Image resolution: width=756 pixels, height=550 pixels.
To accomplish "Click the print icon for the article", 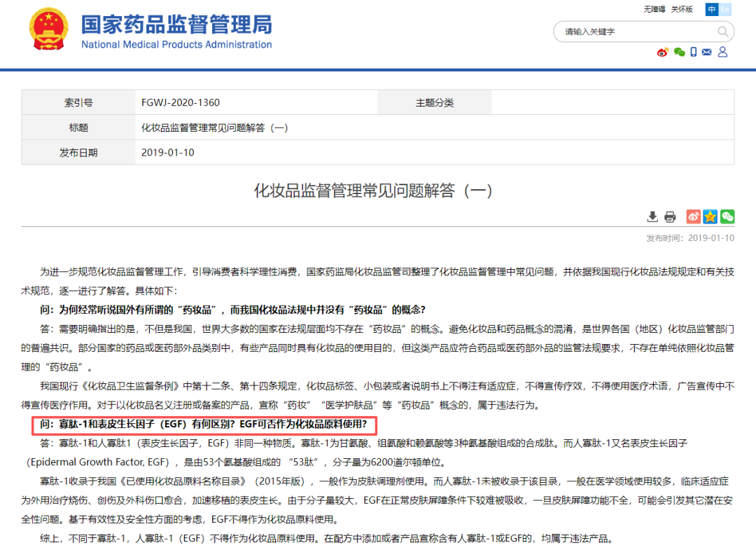I will (670, 216).
